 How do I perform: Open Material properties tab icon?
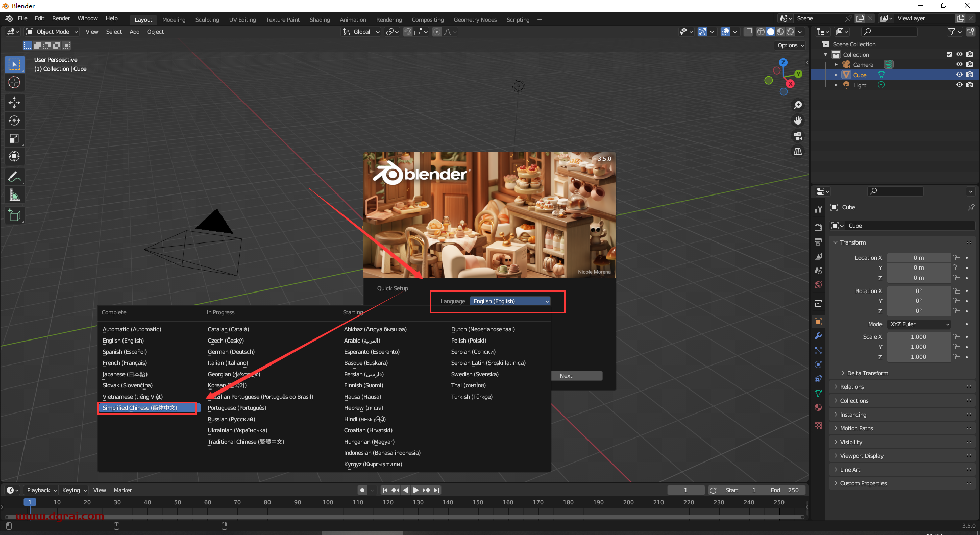(x=818, y=407)
